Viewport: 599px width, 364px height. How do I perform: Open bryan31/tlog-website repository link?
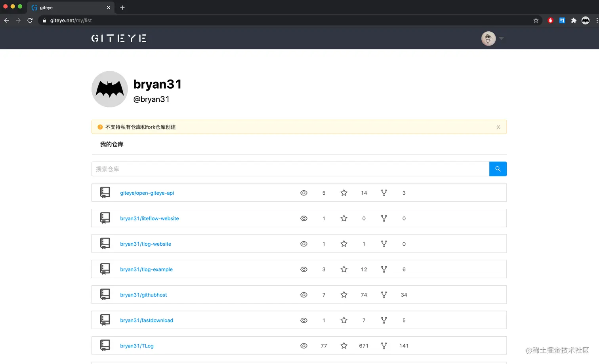146,244
